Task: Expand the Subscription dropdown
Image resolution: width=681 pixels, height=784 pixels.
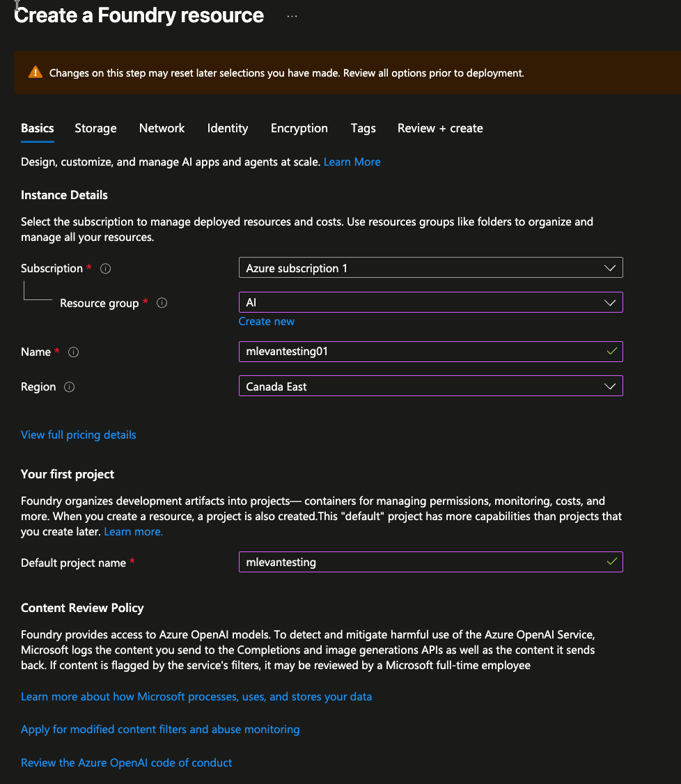Action: 430,268
